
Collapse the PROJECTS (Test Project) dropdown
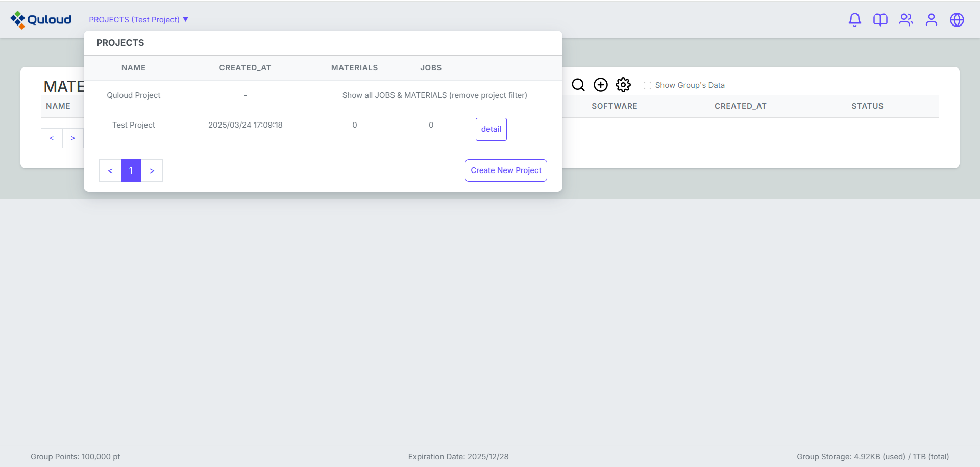click(x=138, y=20)
